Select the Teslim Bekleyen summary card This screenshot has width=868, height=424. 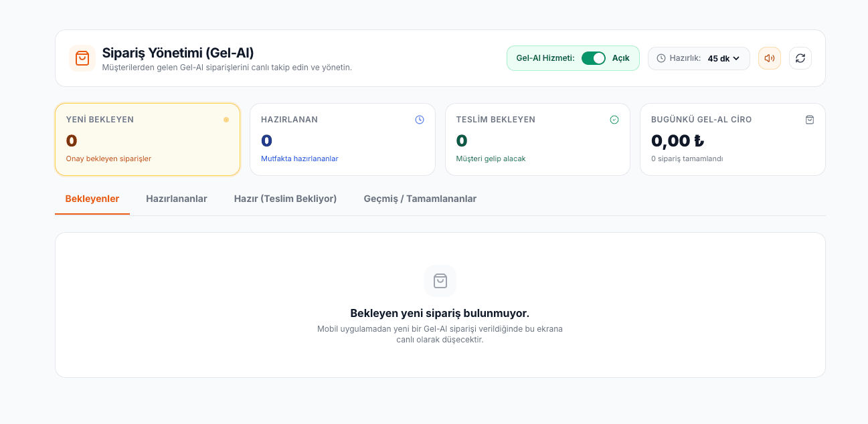click(537, 139)
